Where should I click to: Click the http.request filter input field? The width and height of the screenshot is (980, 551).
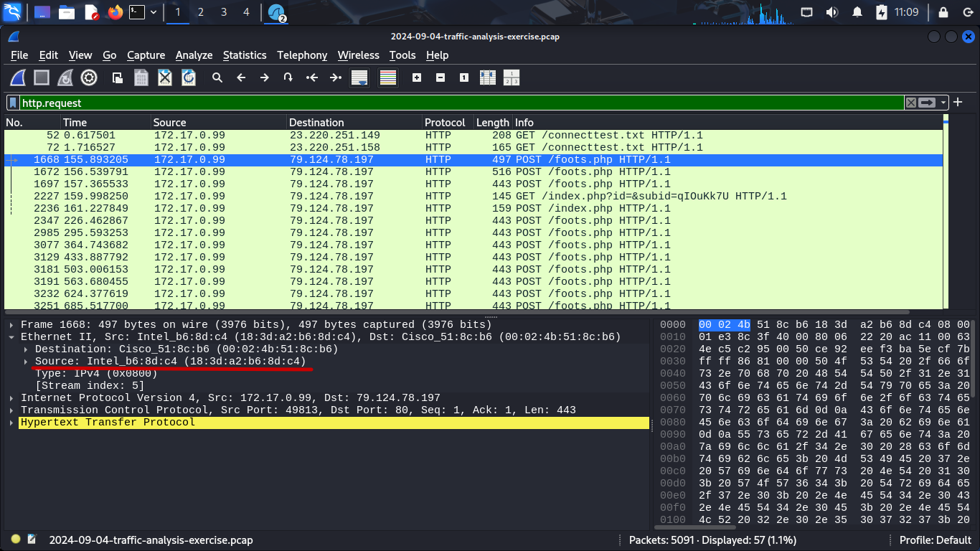[x=459, y=103]
